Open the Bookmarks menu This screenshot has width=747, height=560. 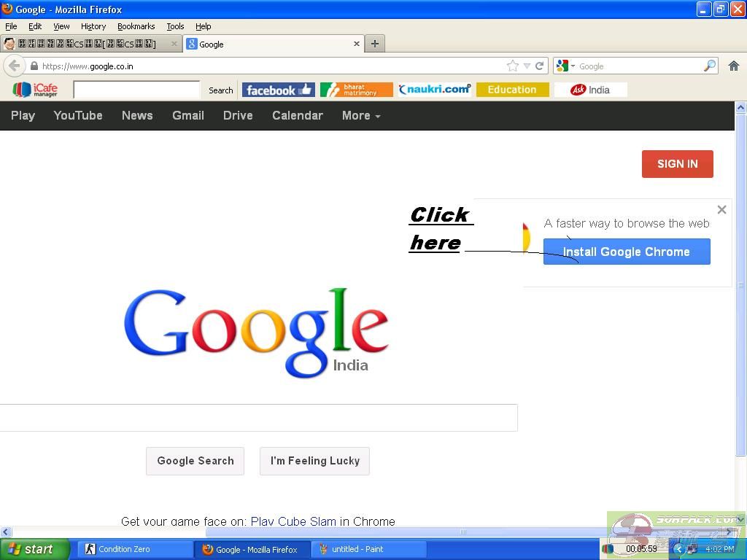point(136,26)
